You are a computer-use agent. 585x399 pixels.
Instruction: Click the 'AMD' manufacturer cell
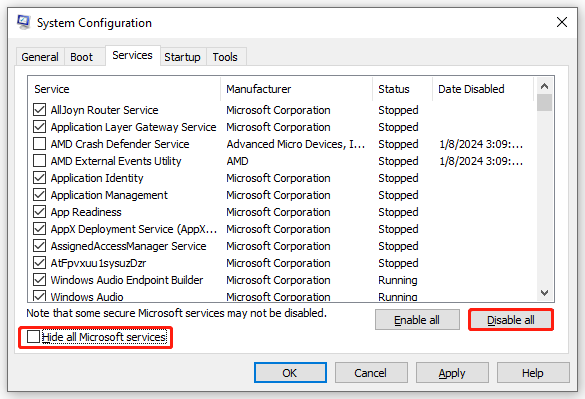(x=237, y=161)
